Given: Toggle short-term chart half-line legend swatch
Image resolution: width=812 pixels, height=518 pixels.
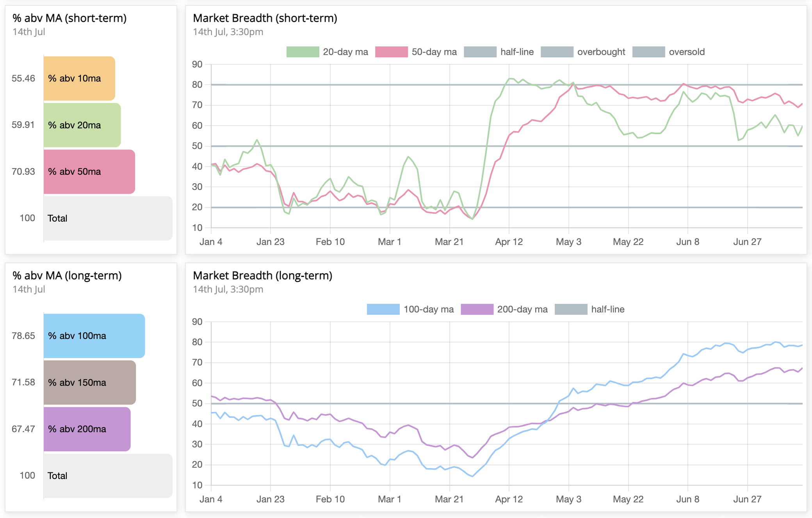Looking at the screenshot, I should click(480, 52).
